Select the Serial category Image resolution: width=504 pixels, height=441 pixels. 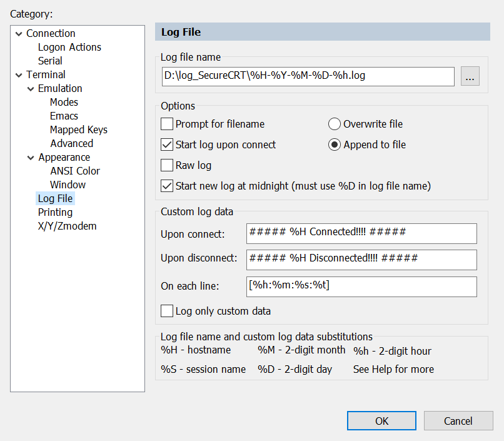point(50,61)
